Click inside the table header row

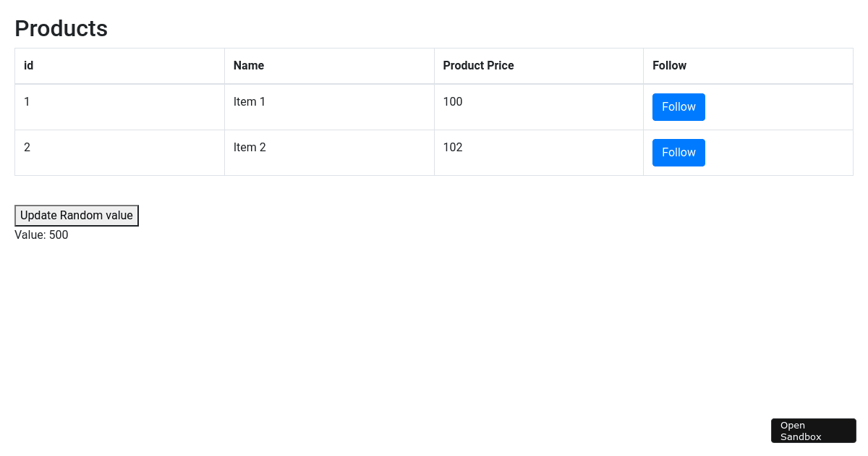pyautogui.click(x=362, y=65)
